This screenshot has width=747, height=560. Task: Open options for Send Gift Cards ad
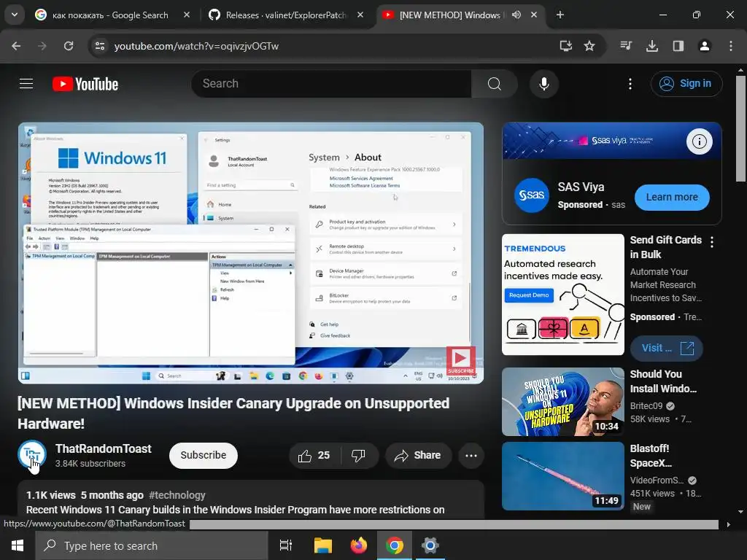tap(712, 242)
